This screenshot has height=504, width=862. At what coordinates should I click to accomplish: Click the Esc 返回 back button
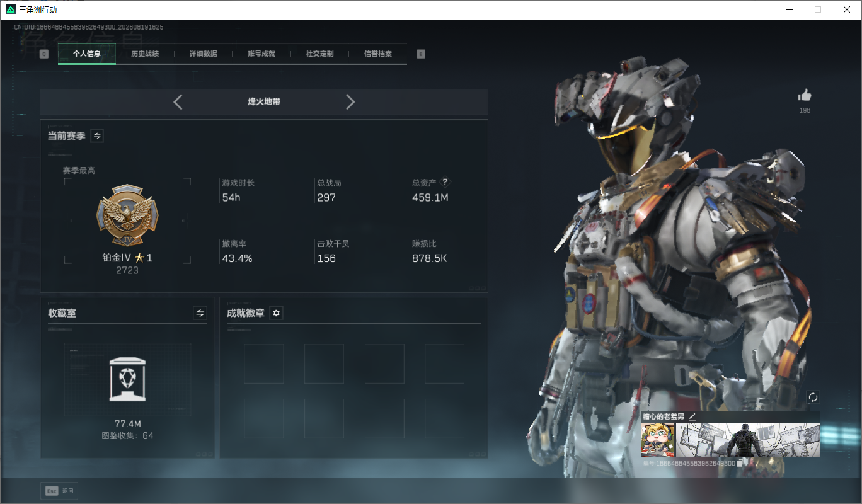60,491
